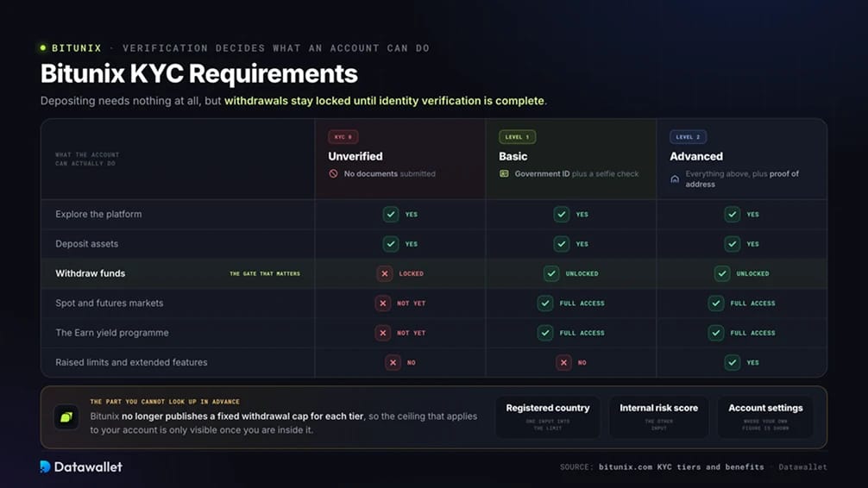This screenshot has width=868, height=488.
Task: Click the red X for Withdraw funds Unverified
Action: coord(384,273)
